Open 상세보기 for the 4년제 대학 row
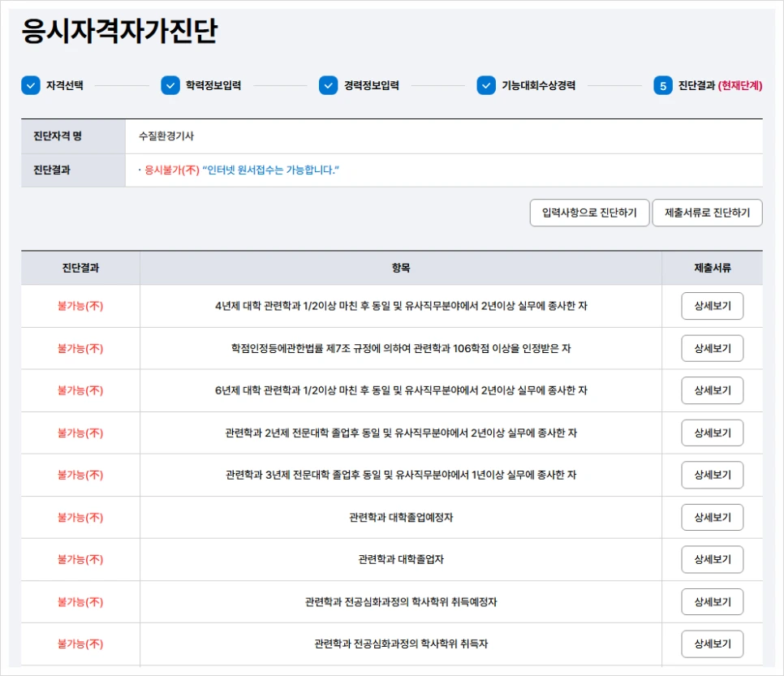The width and height of the screenshot is (784, 676). tap(712, 306)
